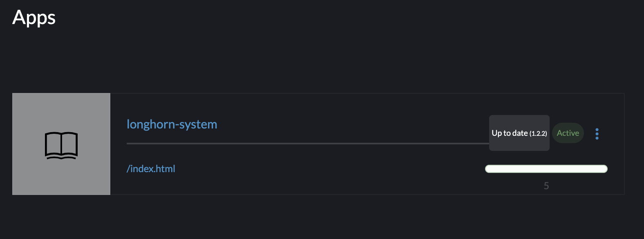Open index.html from the app card

[151, 168]
